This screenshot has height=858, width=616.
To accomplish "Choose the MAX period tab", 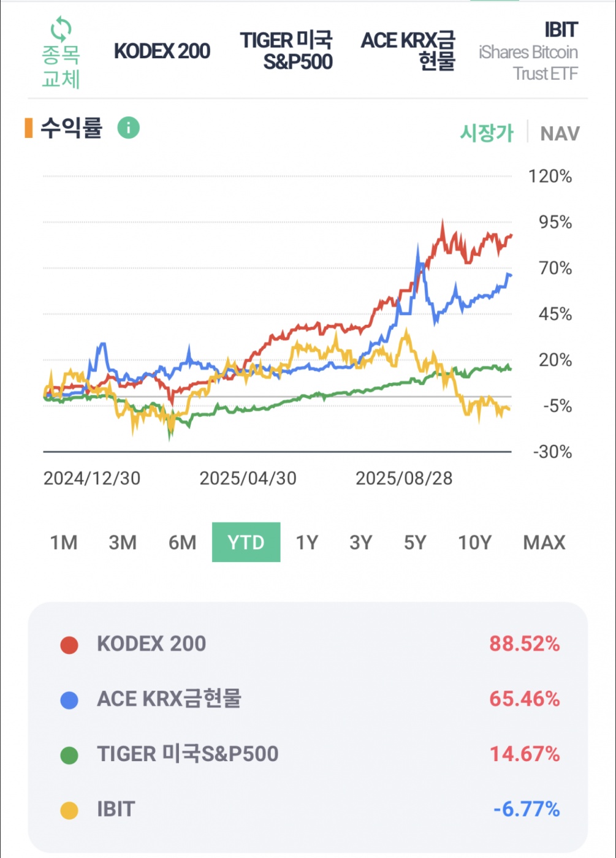I will (x=544, y=542).
